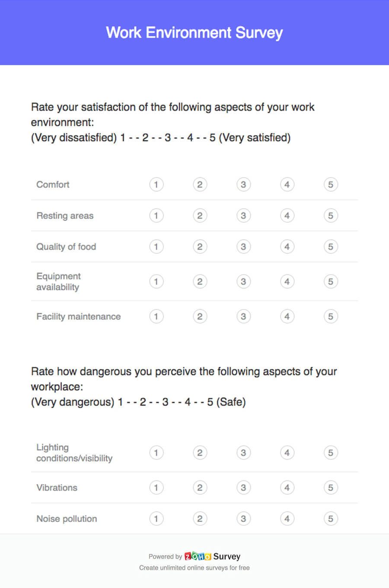Viewport: 389px width, 588px height.
Task: Rate Lighting conditions/visibility as 2
Action: click(x=200, y=453)
